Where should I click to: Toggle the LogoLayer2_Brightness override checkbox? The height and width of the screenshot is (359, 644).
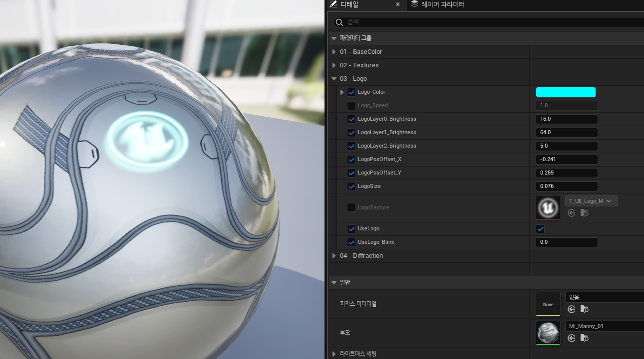[x=351, y=146]
